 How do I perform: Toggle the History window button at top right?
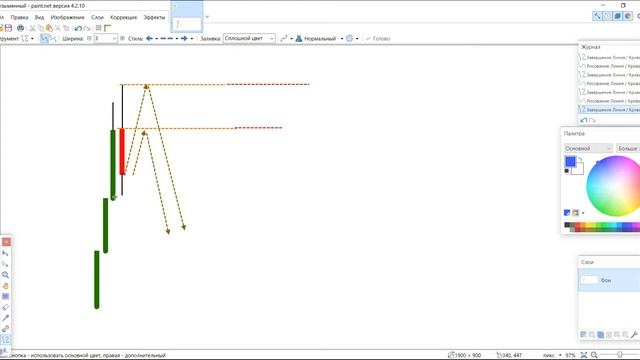pyautogui.click(x=607, y=16)
